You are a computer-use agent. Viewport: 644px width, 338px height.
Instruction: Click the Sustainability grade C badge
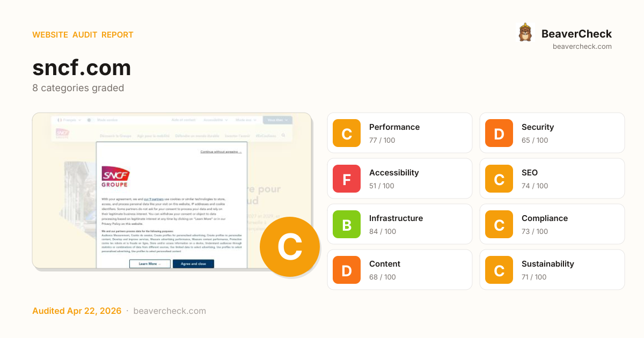tap(499, 270)
